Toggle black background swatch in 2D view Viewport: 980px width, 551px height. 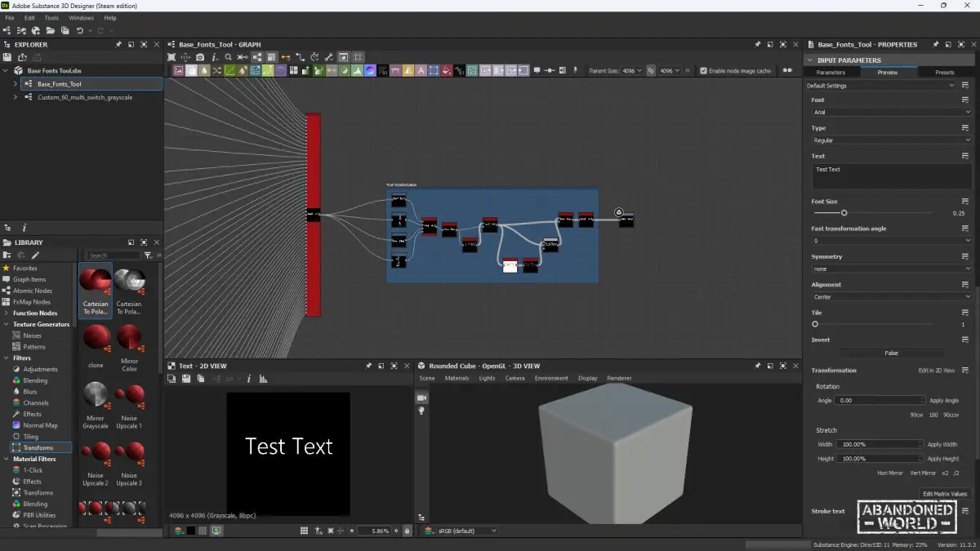click(x=190, y=531)
